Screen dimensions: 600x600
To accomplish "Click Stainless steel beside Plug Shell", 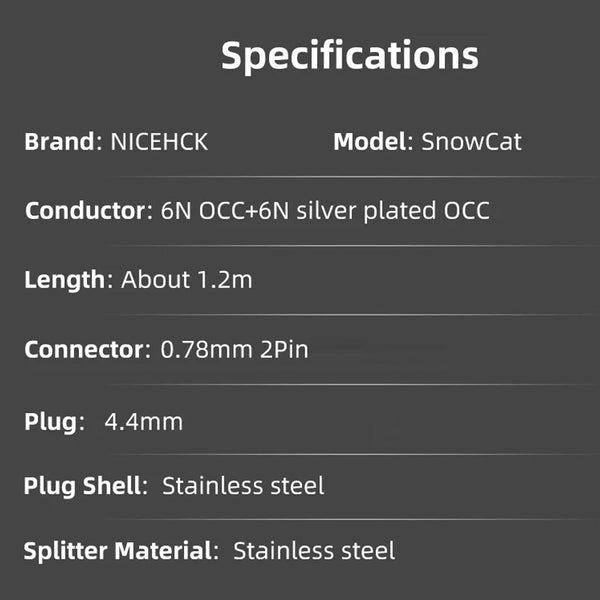I will click(x=243, y=487).
